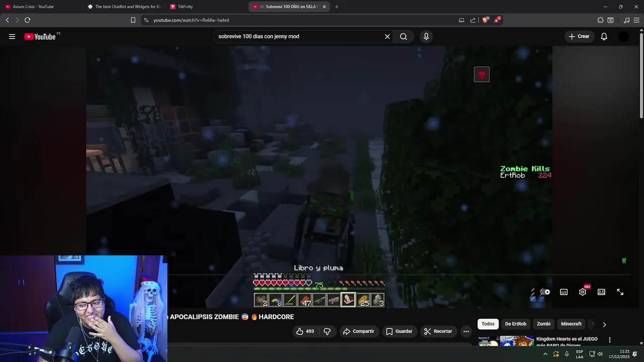The width and height of the screenshot is (644, 362).
Task: Go forward with browser forward arrow
Action: [x=17, y=20]
